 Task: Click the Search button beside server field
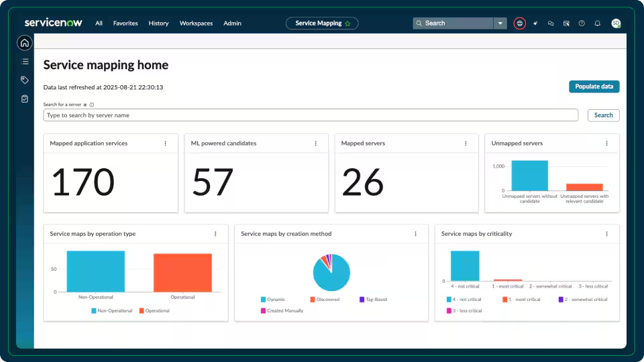click(x=603, y=115)
